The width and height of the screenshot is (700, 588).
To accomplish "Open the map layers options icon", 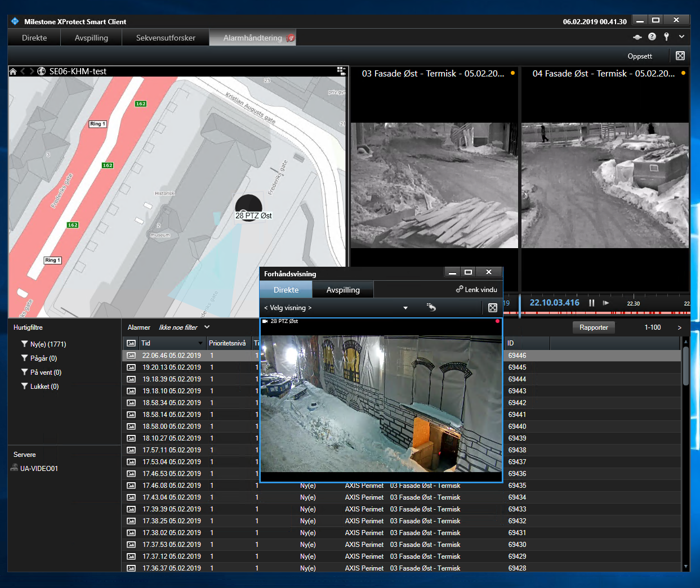I will pyautogui.click(x=341, y=70).
